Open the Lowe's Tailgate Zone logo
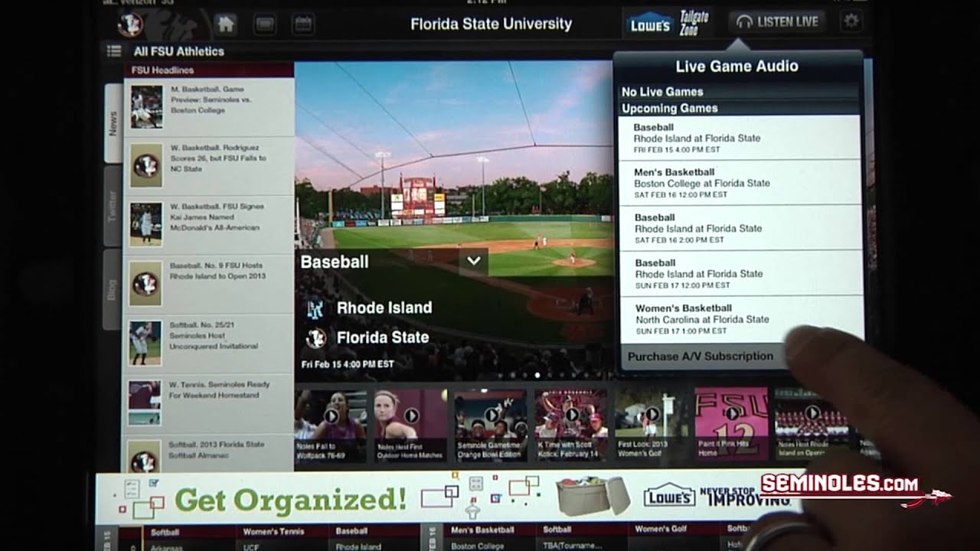The height and width of the screenshot is (551, 980). [670, 23]
